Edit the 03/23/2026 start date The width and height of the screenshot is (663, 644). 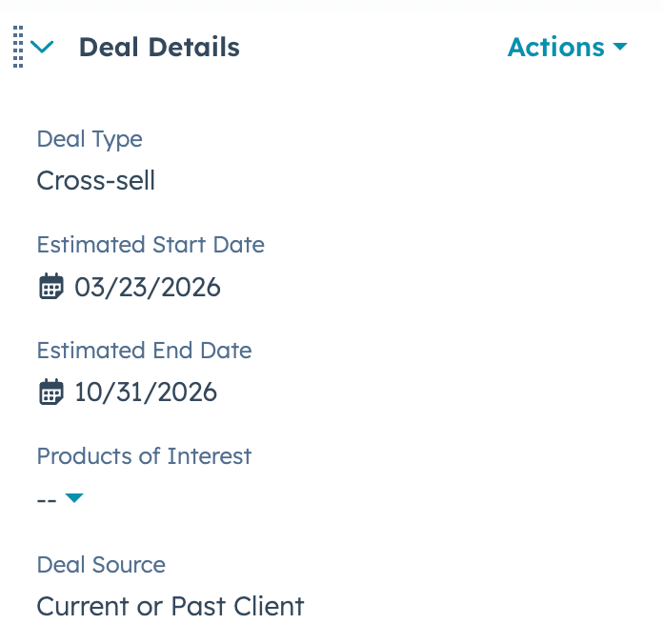tap(148, 287)
